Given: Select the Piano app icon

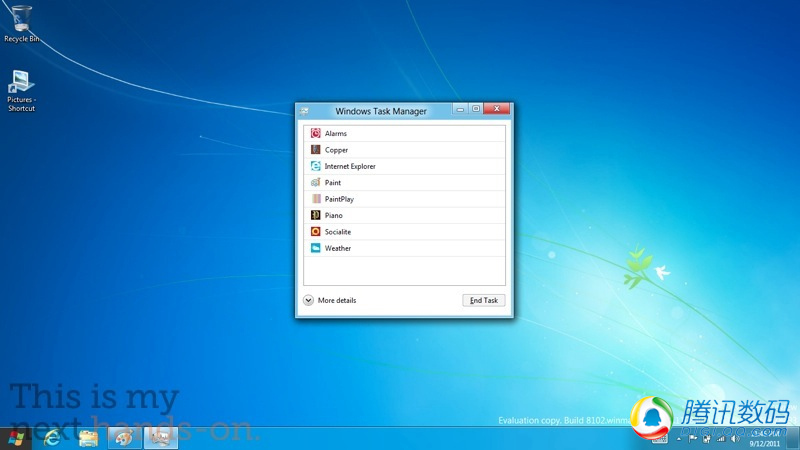Looking at the screenshot, I should (316, 215).
